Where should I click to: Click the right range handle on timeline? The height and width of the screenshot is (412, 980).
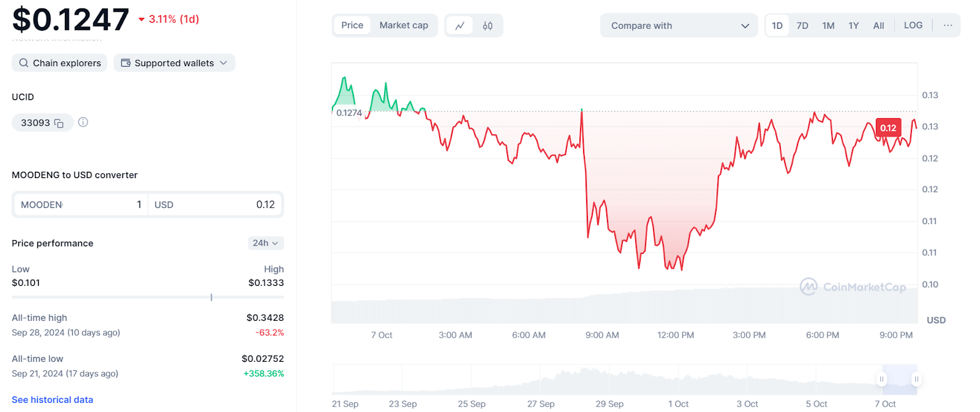(x=916, y=379)
